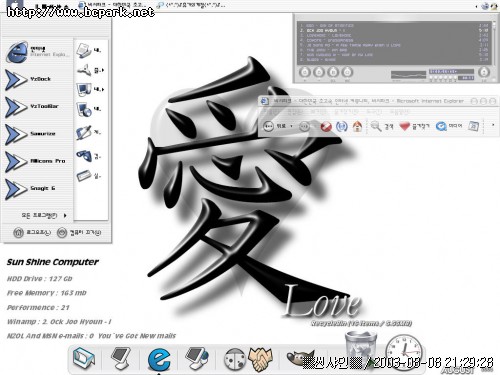Image resolution: width=500 pixels, height=375 pixels.
Task: Click the 'Sun Shine Computer' desktop text
Action: (x=53, y=262)
